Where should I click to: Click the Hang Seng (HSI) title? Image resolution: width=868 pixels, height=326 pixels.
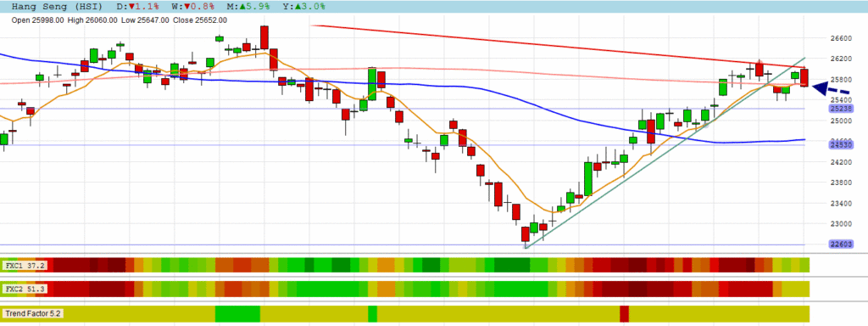pos(58,7)
